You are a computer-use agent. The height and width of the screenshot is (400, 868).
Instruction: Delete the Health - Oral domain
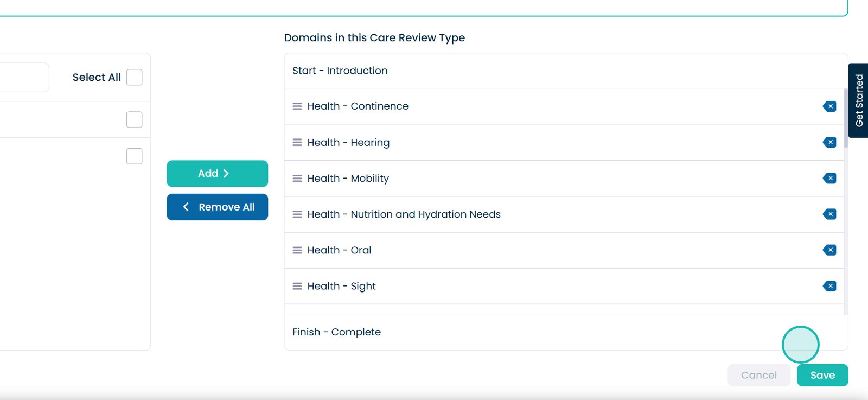[x=829, y=250]
